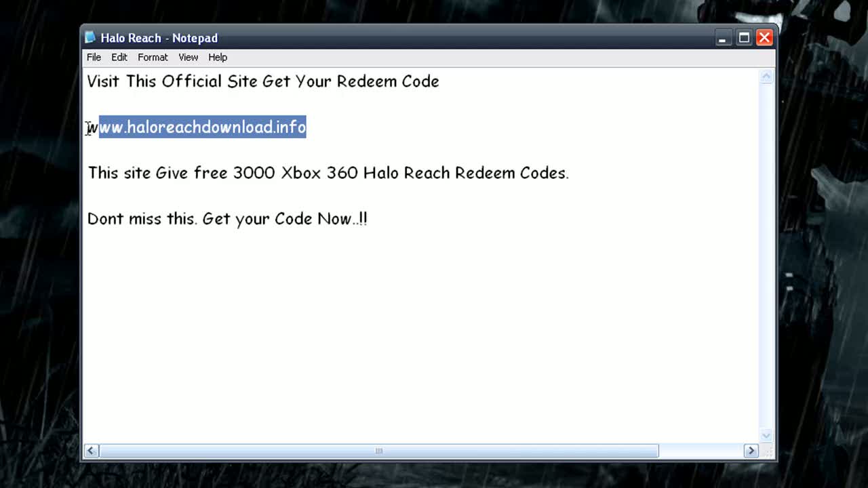Click the Halo Reach title bar text
Screen dimensions: 868x488
(x=159, y=38)
